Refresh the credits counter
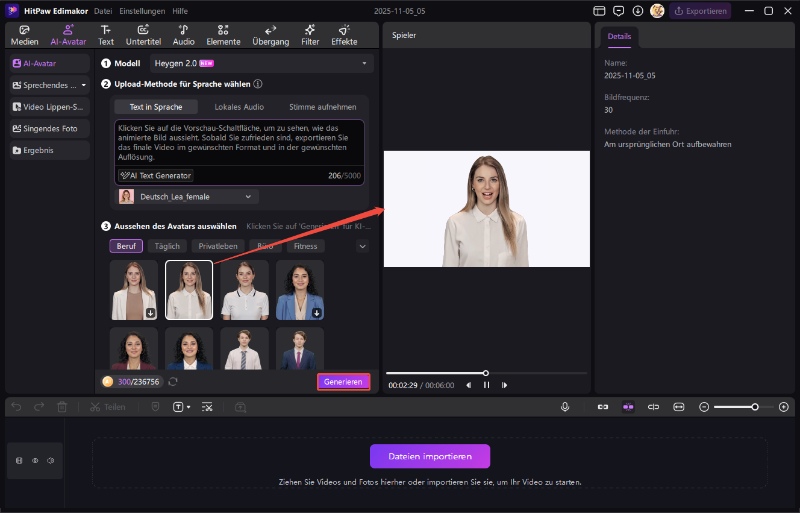The width and height of the screenshot is (800, 513). [173, 382]
